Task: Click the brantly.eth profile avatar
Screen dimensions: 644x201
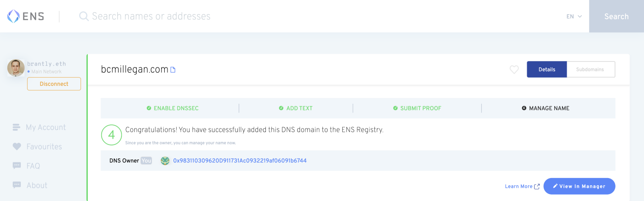Action: (16, 67)
